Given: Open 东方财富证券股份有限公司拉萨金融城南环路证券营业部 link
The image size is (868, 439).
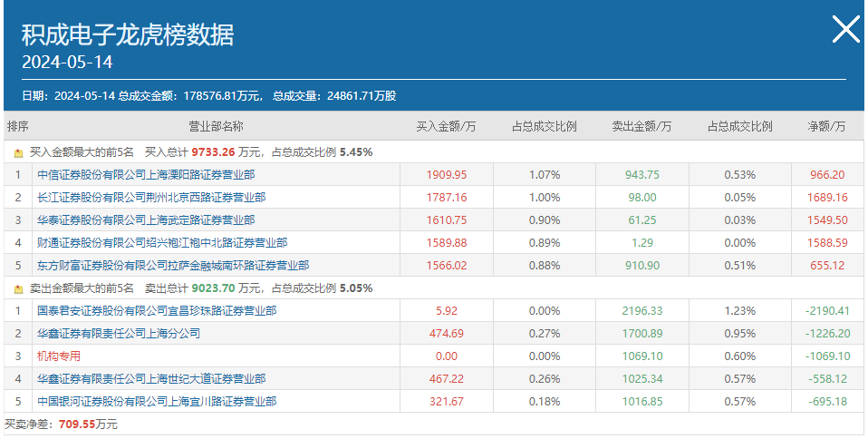Looking at the screenshot, I should tap(173, 266).
